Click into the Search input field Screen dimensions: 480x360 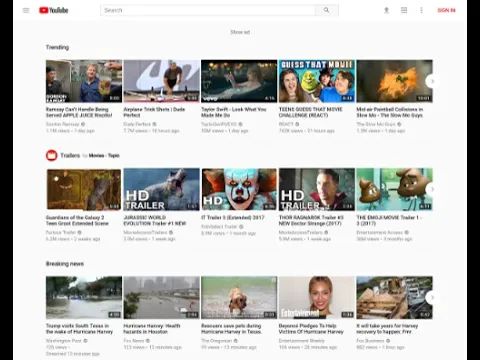coord(208,10)
